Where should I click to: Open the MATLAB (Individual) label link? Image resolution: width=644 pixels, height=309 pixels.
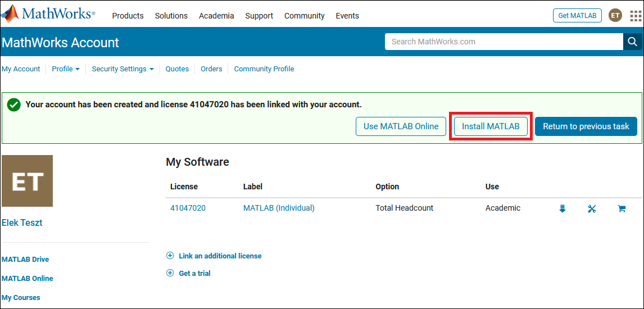tap(279, 208)
